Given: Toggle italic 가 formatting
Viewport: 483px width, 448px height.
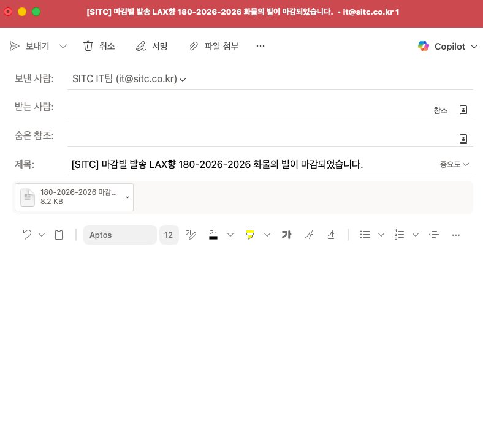Looking at the screenshot, I should click(309, 235).
